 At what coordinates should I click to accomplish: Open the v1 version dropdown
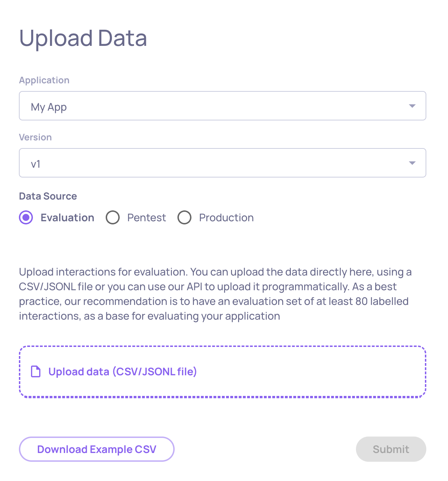coord(210,163)
